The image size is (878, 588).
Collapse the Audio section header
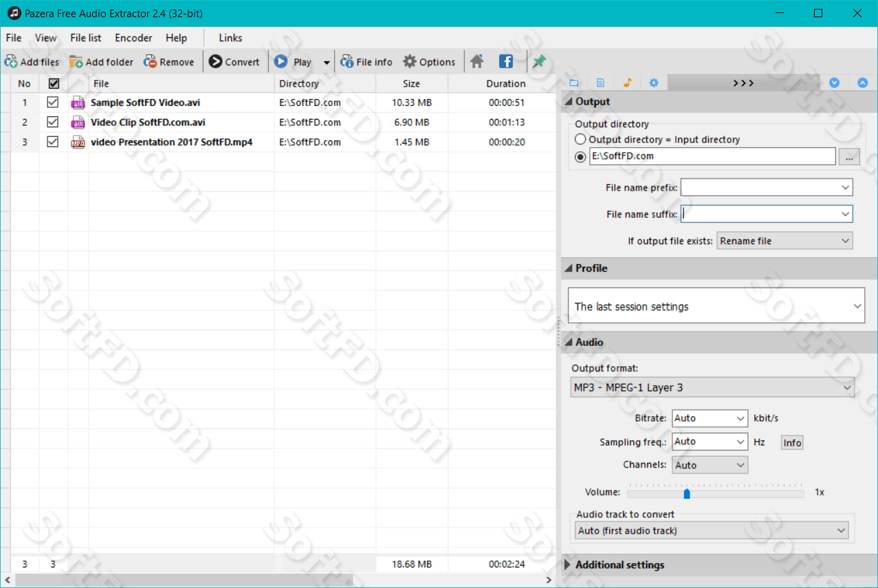tap(719, 342)
